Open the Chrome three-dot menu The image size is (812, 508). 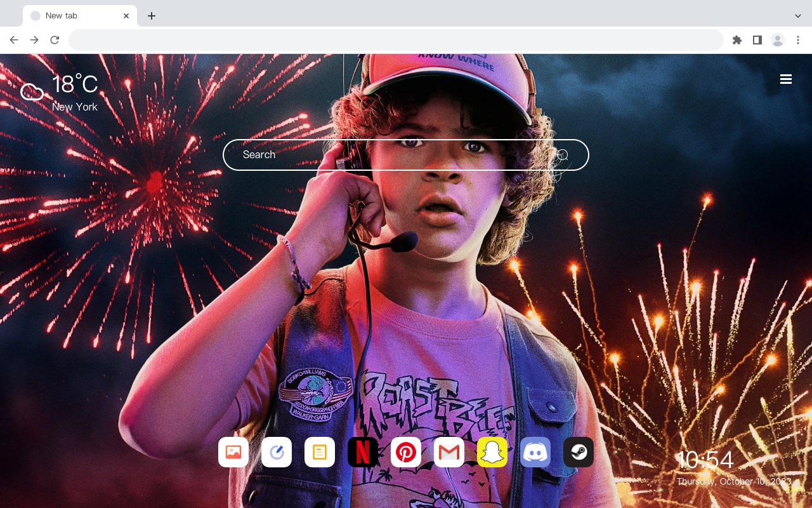[798, 40]
